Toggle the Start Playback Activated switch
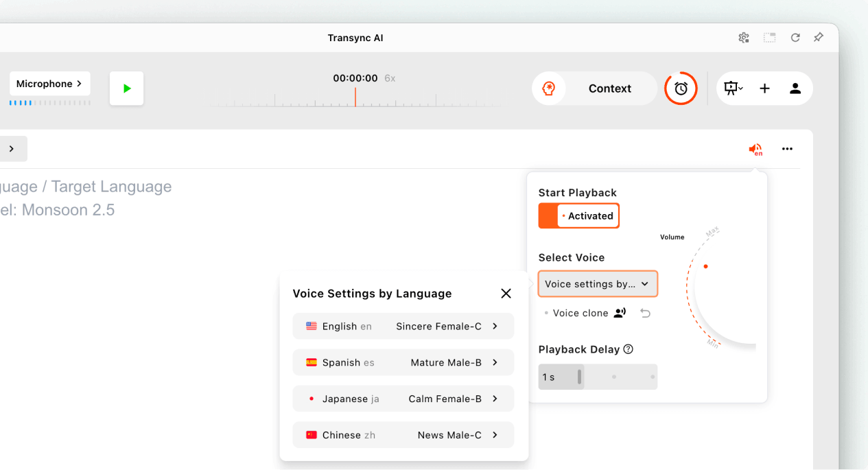Viewport: 868px width, 470px height. 579,215
